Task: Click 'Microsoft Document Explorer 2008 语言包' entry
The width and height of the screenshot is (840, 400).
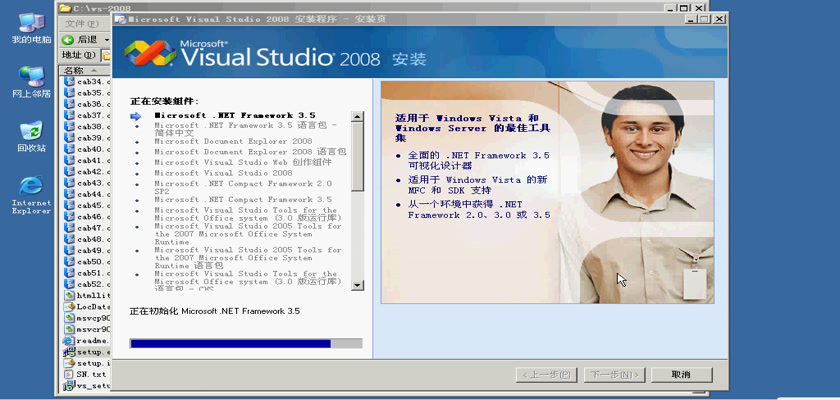Action: 250,152
